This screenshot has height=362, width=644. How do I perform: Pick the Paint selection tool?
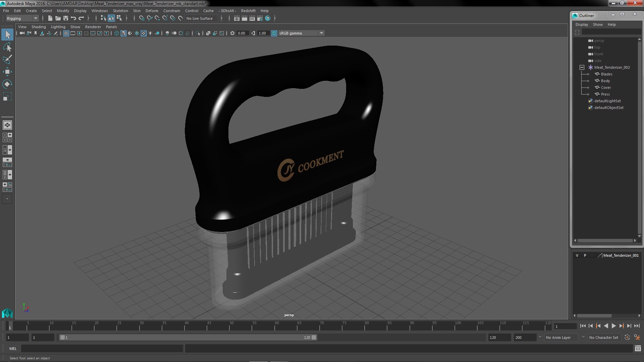click(7, 59)
